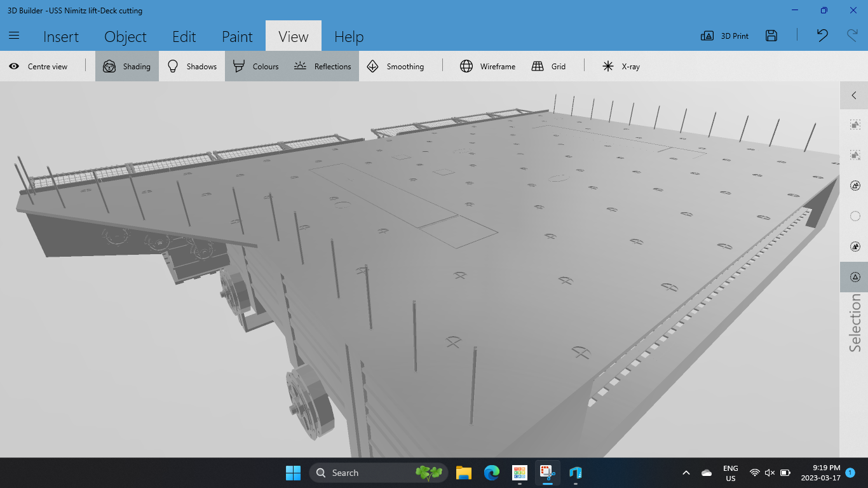Viewport: 868px width, 488px height.
Task: Open the Windows Start menu
Action: pos(293,473)
